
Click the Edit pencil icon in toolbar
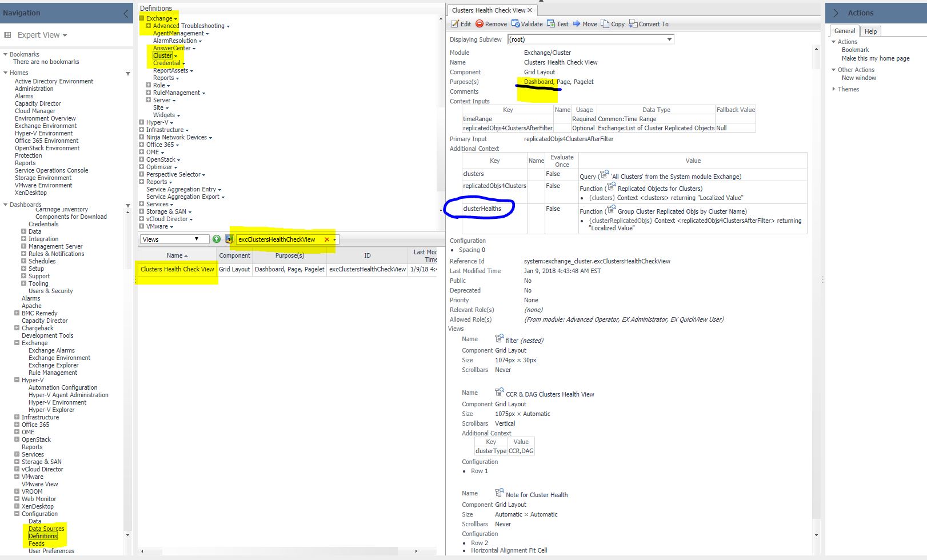tap(455, 24)
